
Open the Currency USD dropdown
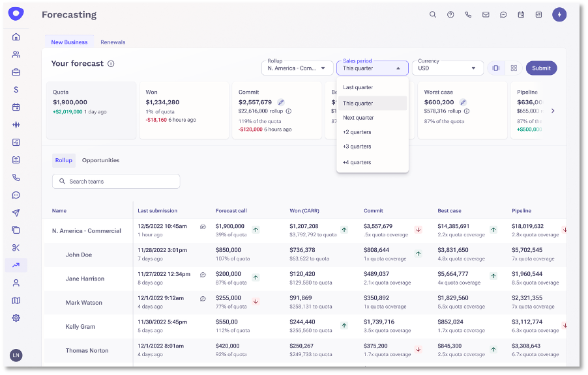point(448,68)
